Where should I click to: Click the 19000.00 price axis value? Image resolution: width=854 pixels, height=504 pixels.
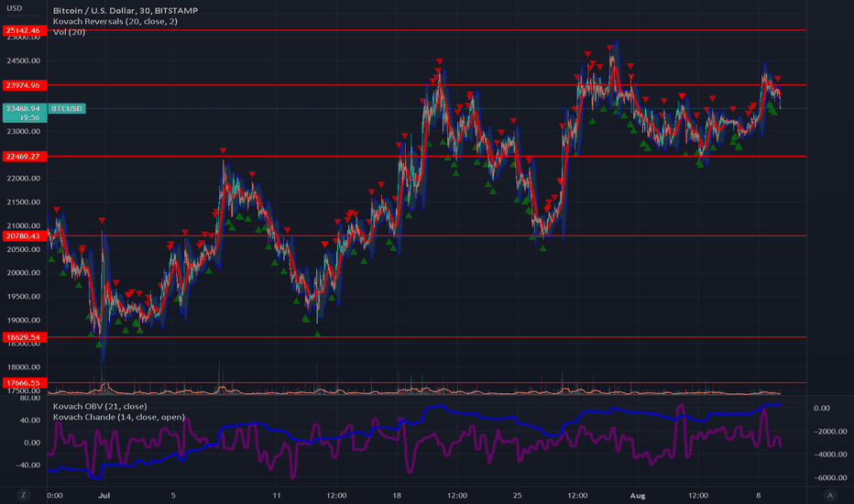pos(24,320)
